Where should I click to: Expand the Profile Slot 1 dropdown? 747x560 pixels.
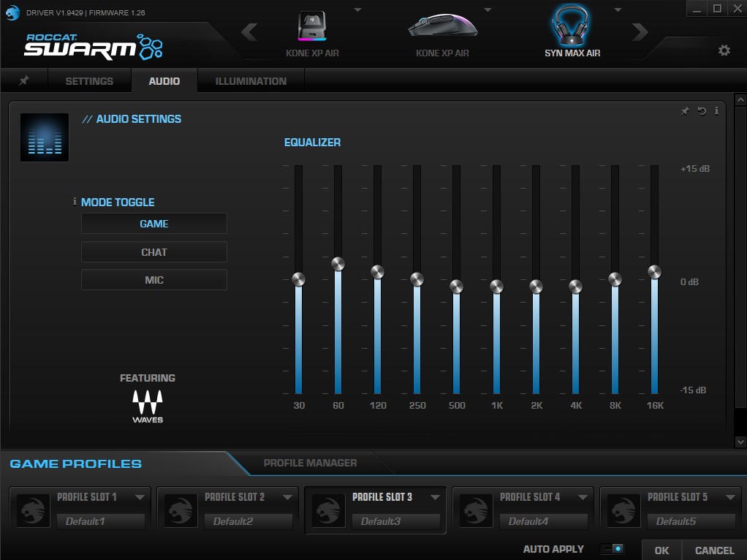pos(140,497)
